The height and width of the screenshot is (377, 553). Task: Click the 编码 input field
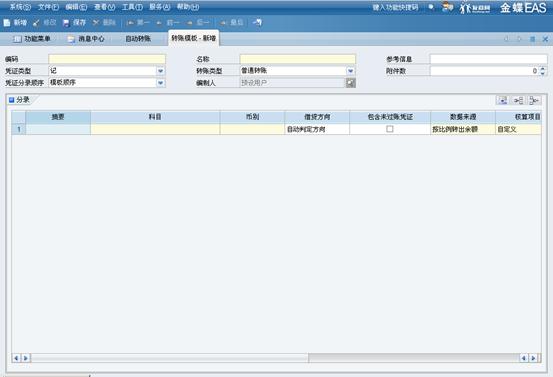pos(107,59)
